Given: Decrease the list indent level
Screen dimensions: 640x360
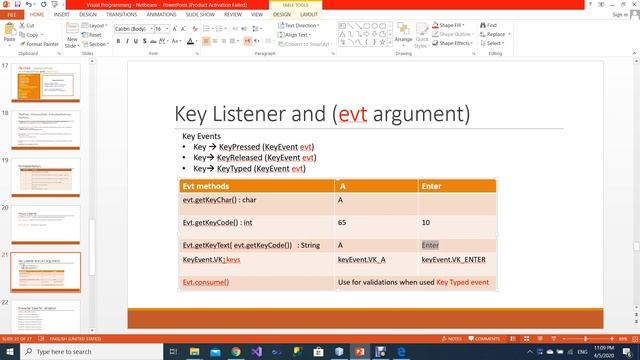Looking at the screenshot, I should point(235,29).
